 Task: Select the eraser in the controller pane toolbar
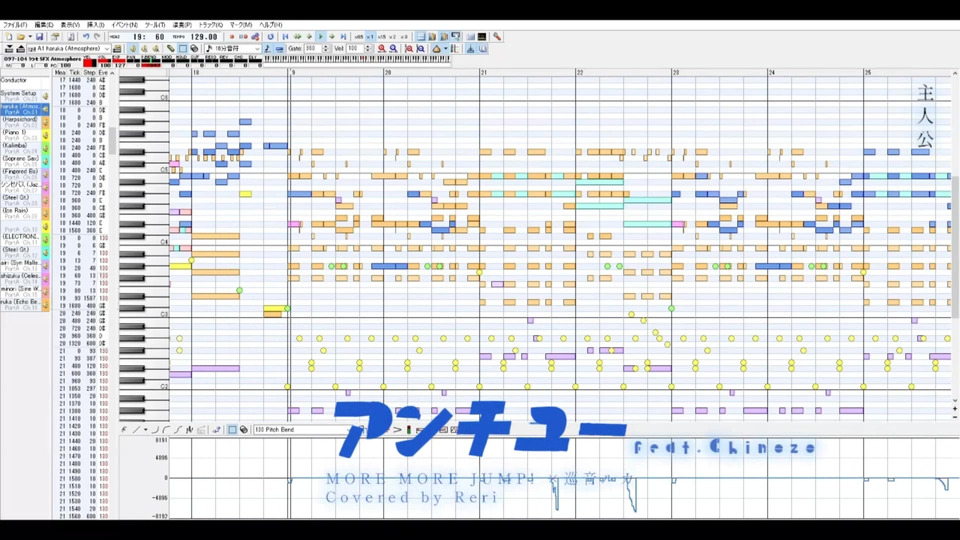tap(244, 429)
